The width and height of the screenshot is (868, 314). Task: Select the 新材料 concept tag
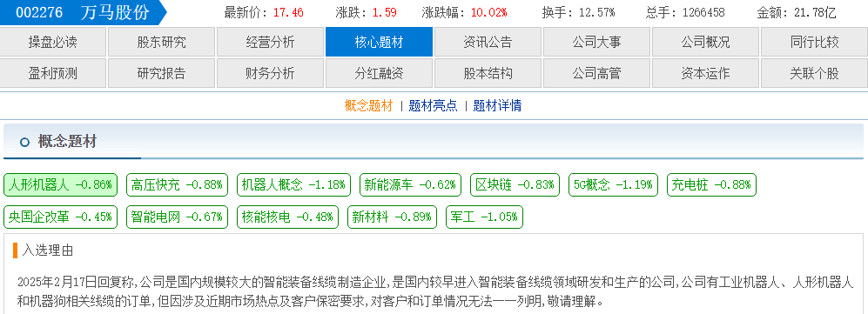[393, 217]
